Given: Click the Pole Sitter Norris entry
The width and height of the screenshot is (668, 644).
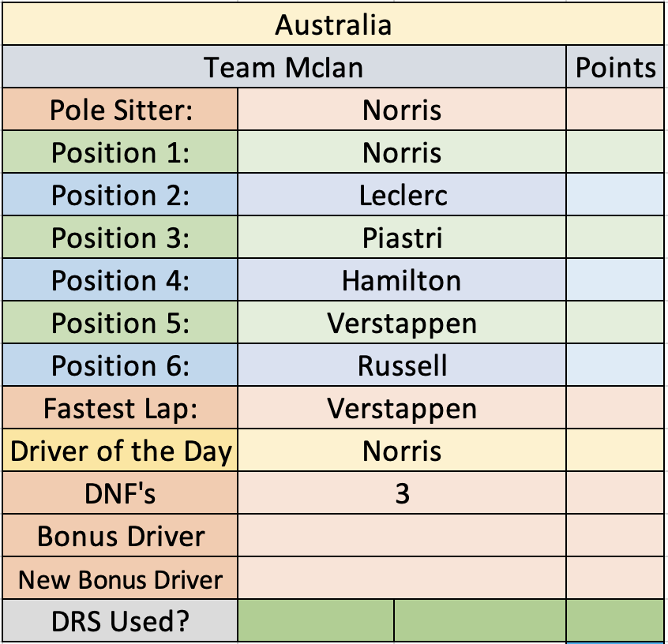Looking at the screenshot, I should (x=402, y=110).
